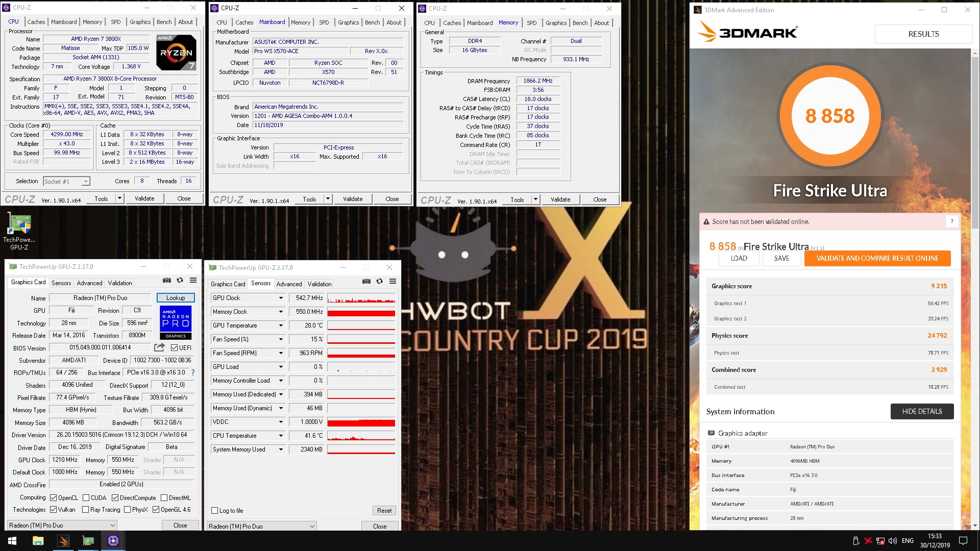Refresh the GPU-Z Sensors window
This screenshot has height=551, width=980.
pos(379,281)
